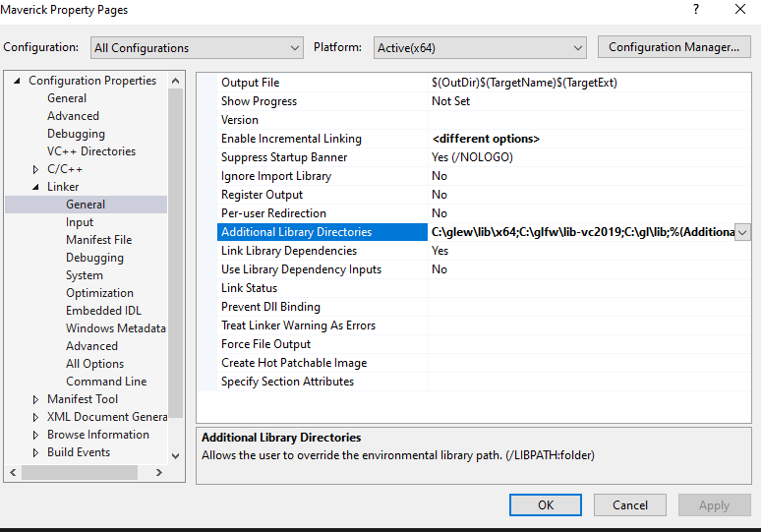
Task: Click the Cancel button
Action: 630,504
